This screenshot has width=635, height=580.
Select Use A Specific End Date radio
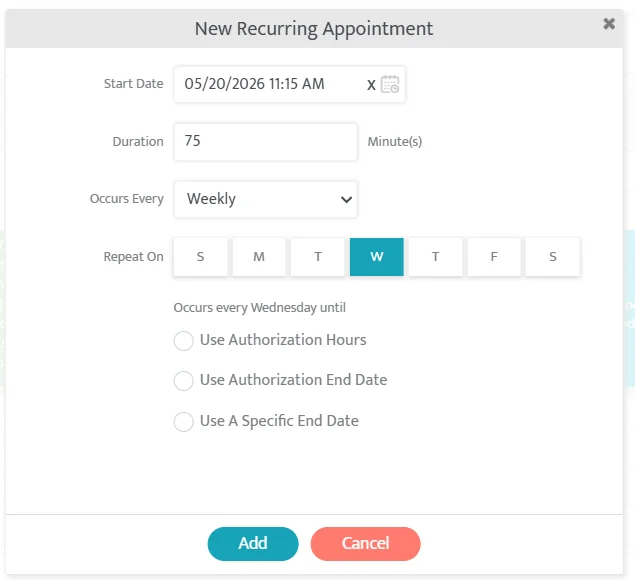pos(183,422)
